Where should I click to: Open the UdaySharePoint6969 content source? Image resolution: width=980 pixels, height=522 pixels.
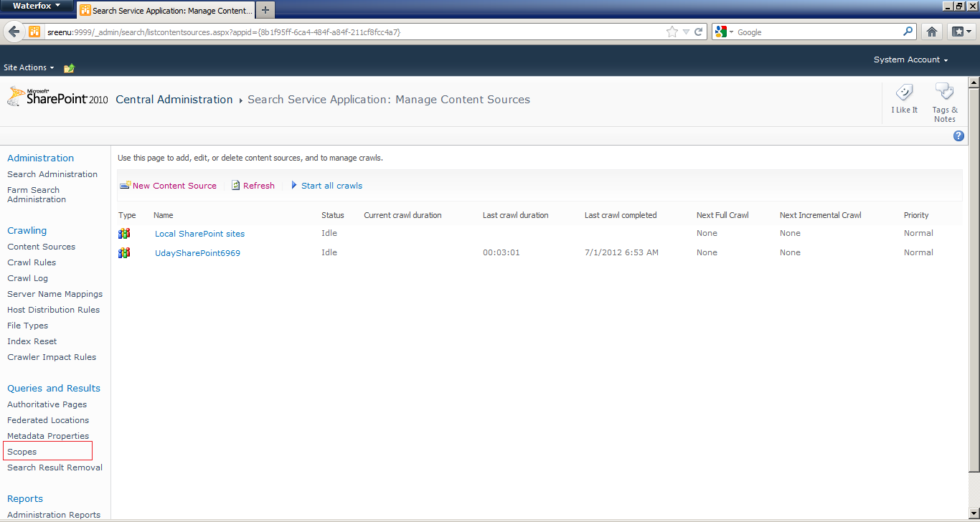pos(197,253)
